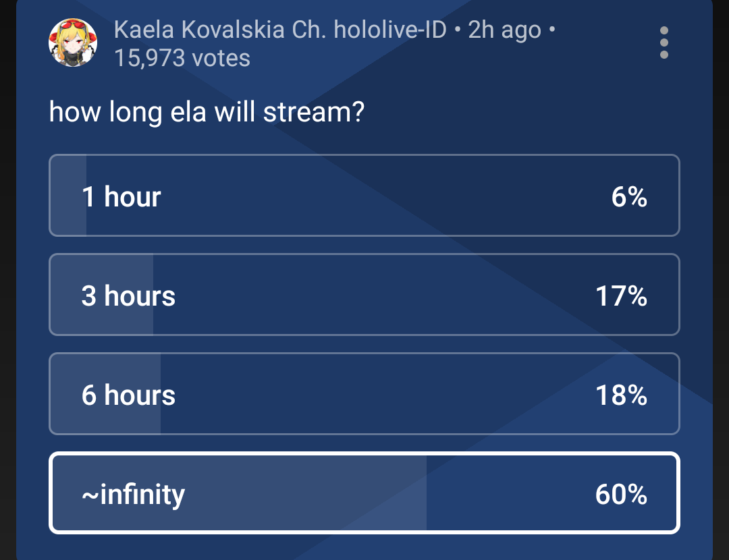Viewport: 729px width, 560px height.
Task: Select the highlighted ~infinity poll option
Action: (x=364, y=493)
